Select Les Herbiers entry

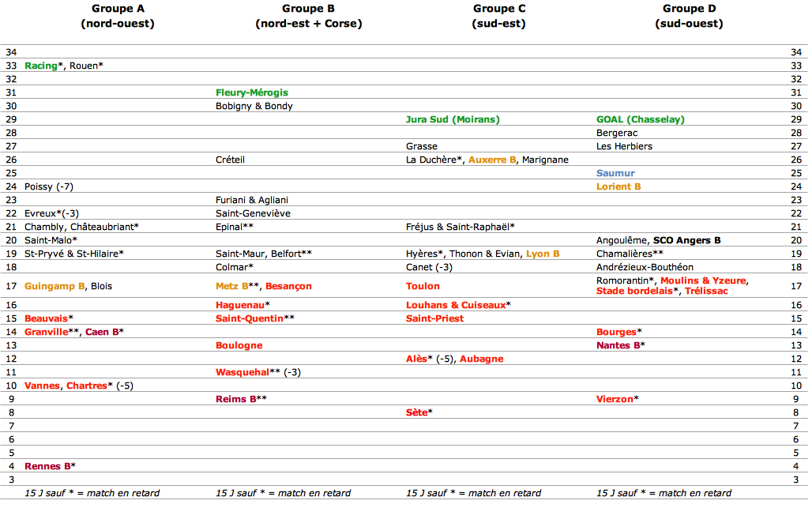(x=624, y=146)
